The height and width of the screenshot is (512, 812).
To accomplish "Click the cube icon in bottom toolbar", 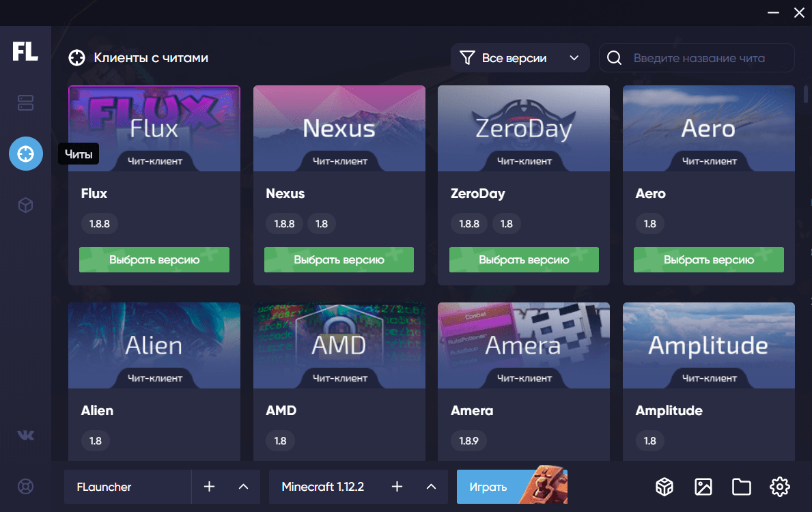I will (x=664, y=487).
